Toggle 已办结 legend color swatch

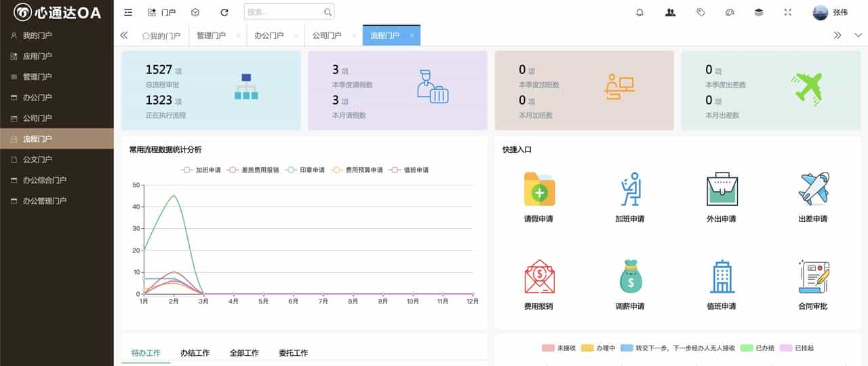(747, 348)
